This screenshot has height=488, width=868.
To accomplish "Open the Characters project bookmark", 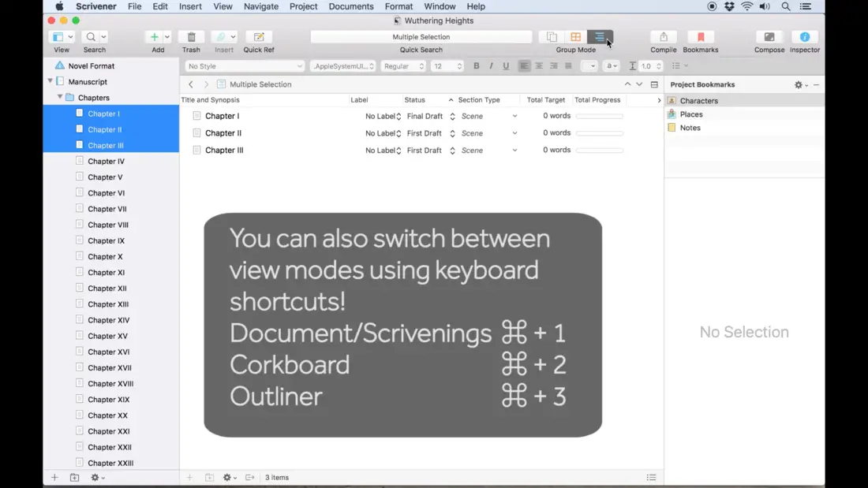I will (698, 101).
